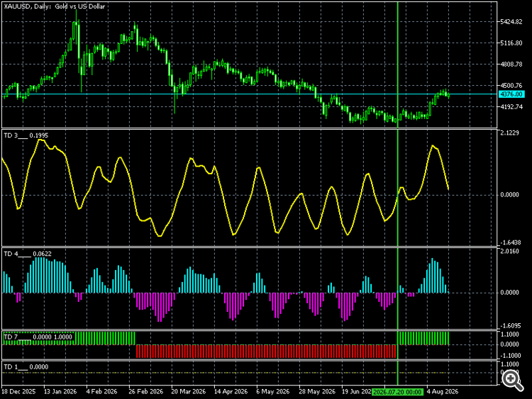Select the 18 Dec 2025 date label
532x399 pixels.
coord(18,391)
